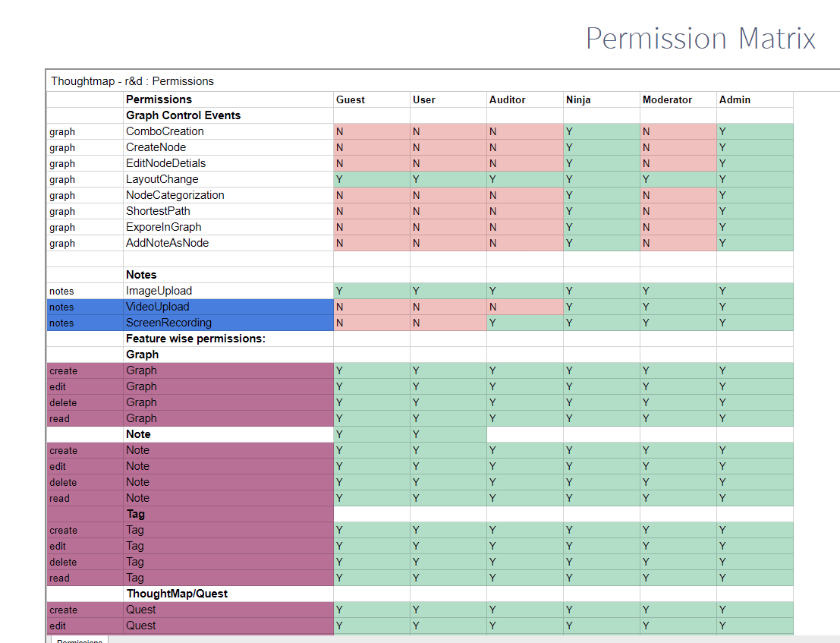Select the NodeCategorization cell
This screenshot has height=643, width=840.
pos(228,195)
